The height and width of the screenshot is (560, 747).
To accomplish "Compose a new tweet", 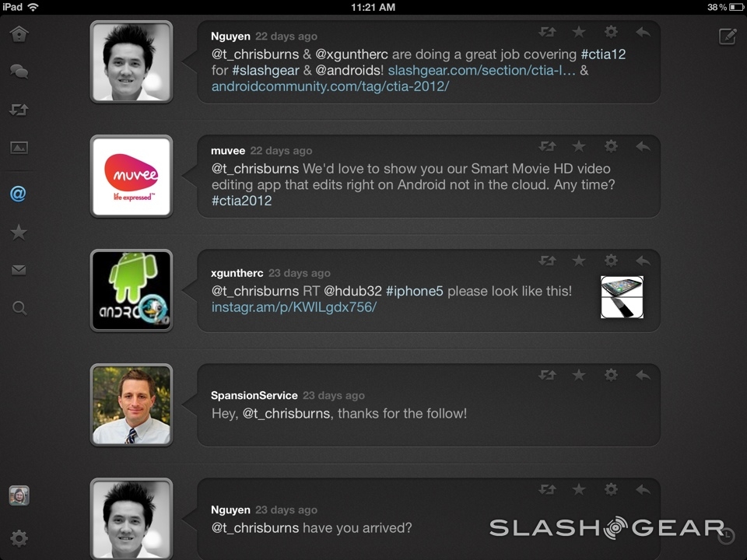I will pos(727,36).
